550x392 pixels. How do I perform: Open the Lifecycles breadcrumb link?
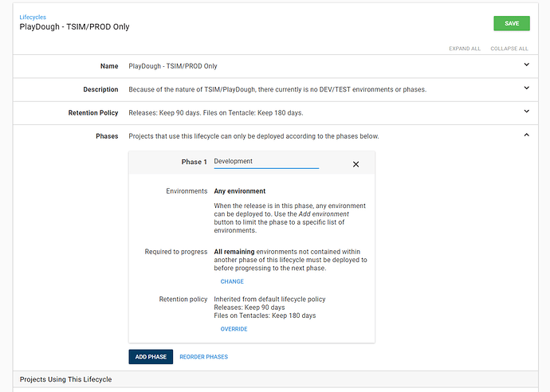click(33, 16)
